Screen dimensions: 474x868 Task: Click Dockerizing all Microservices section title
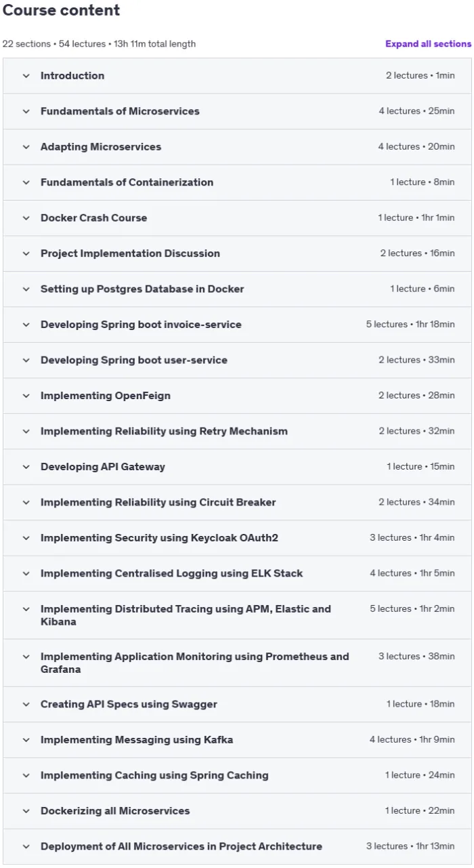pyautogui.click(x=115, y=811)
